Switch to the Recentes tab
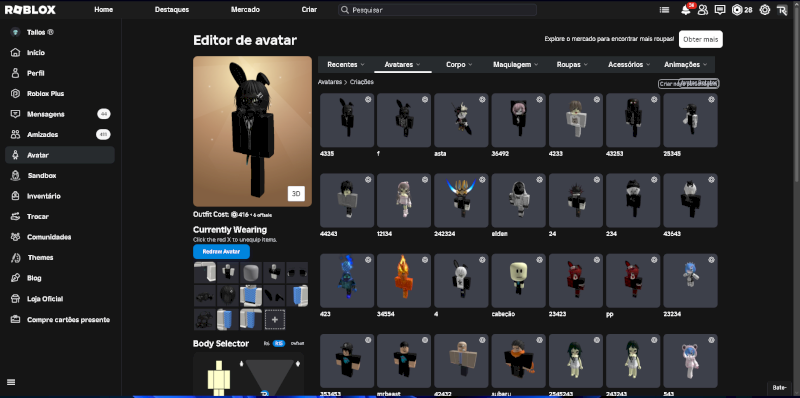Screen dimensions: 800x398 click(345, 65)
